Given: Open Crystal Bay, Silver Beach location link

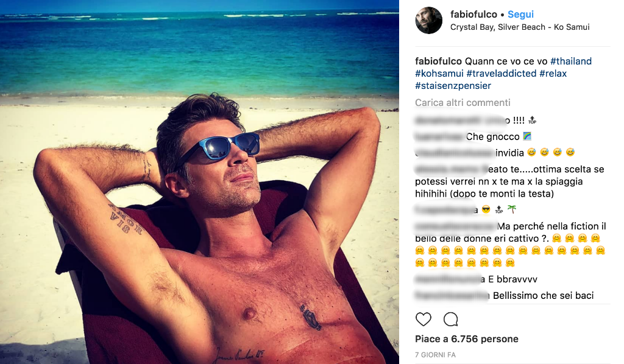Looking at the screenshot, I should (520, 27).
